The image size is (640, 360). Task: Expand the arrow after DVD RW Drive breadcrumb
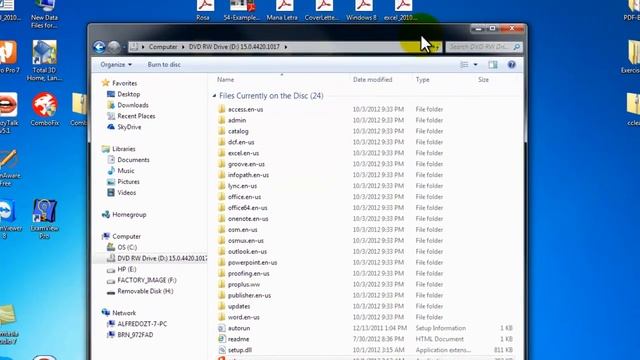286,47
